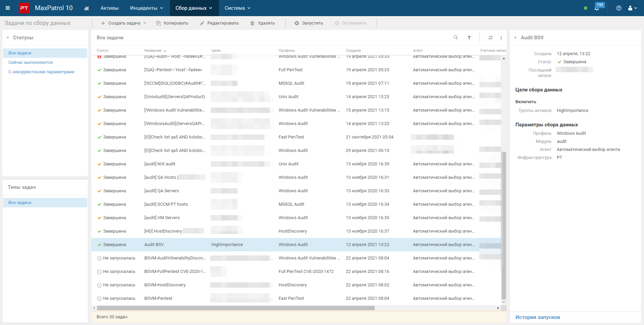The image size is (644, 325).
Task: Select Все задачи under Типы задач
Action: pos(45,203)
